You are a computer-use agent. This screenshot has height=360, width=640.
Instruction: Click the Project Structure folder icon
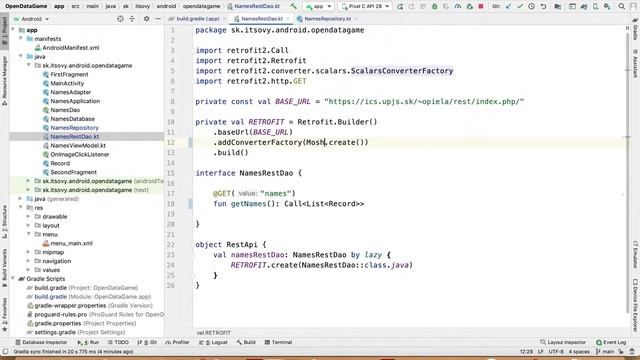(557, 7)
